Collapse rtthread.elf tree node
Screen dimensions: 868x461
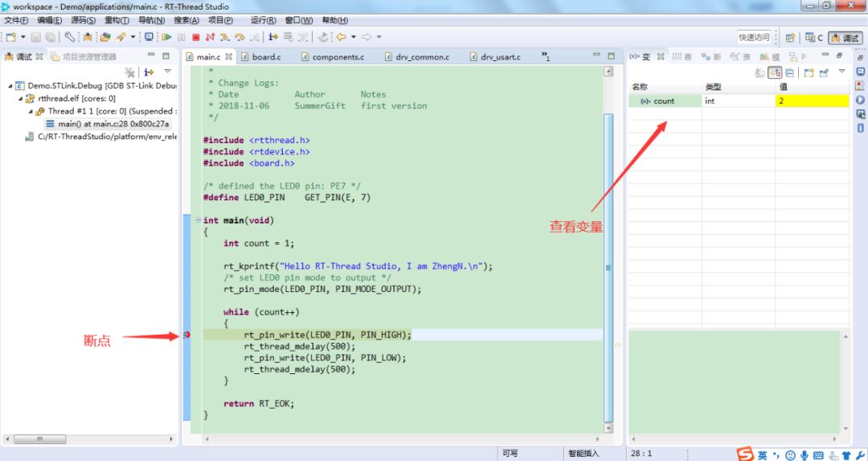pos(20,99)
